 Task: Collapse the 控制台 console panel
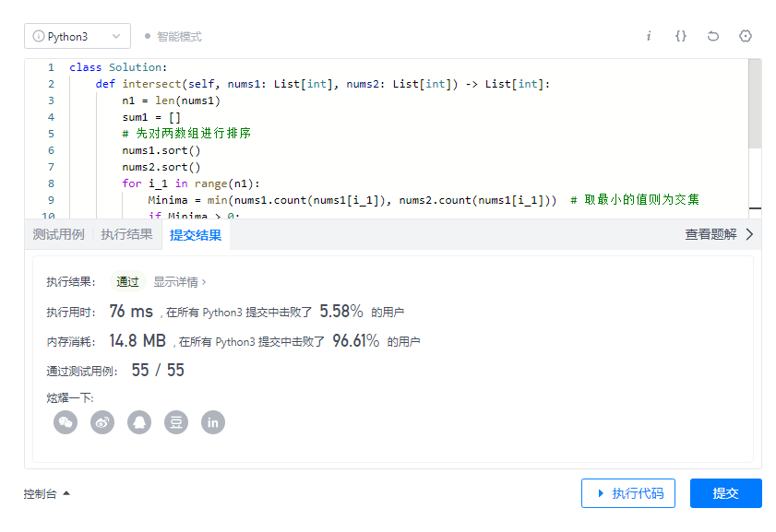(x=46, y=492)
